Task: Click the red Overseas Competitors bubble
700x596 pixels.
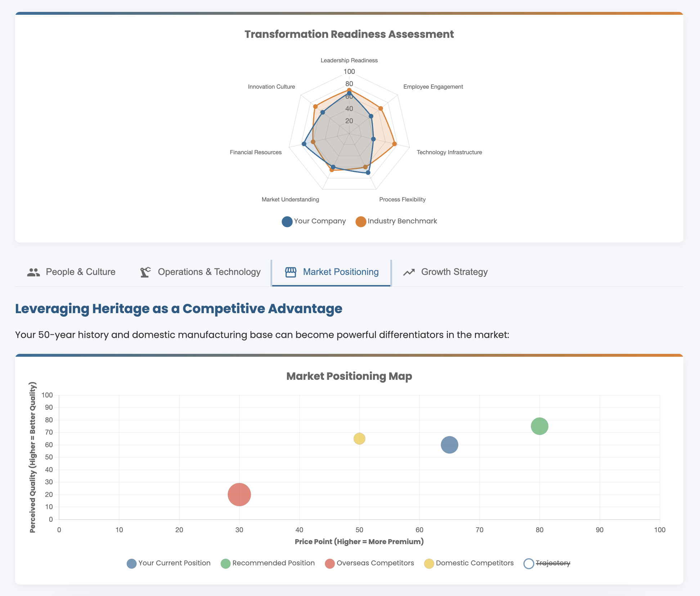Action: (x=239, y=494)
